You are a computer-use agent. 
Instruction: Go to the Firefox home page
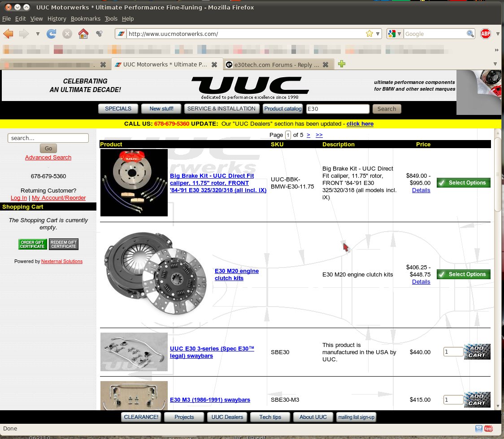83,34
